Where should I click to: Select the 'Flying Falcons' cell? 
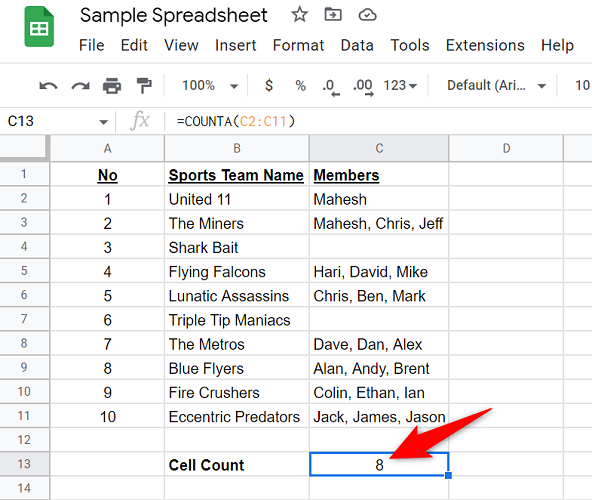pyautogui.click(x=237, y=271)
